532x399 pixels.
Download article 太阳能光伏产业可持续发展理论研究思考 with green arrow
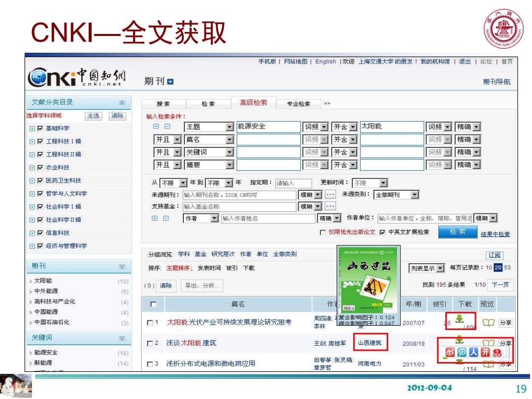coord(460,319)
